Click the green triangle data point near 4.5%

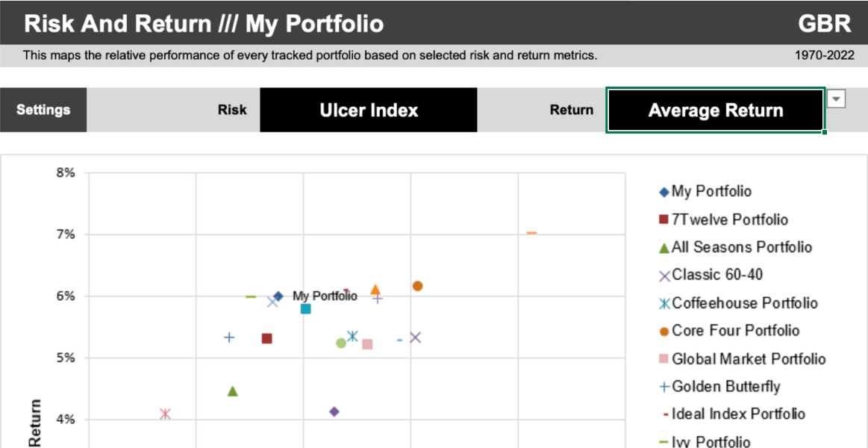(233, 391)
